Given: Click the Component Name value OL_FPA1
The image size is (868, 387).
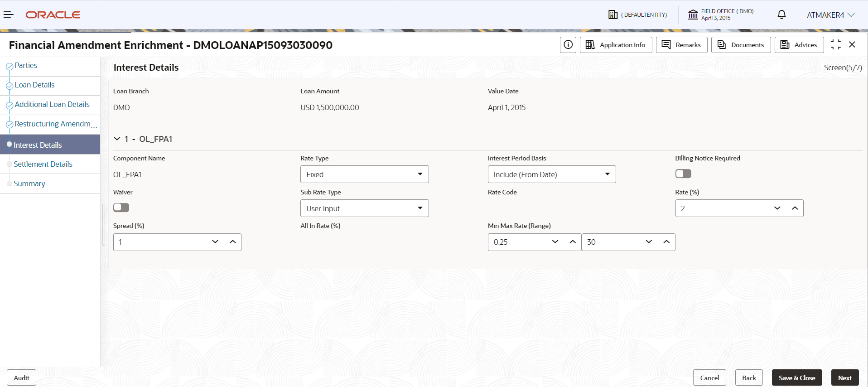Looking at the screenshot, I should click(127, 174).
